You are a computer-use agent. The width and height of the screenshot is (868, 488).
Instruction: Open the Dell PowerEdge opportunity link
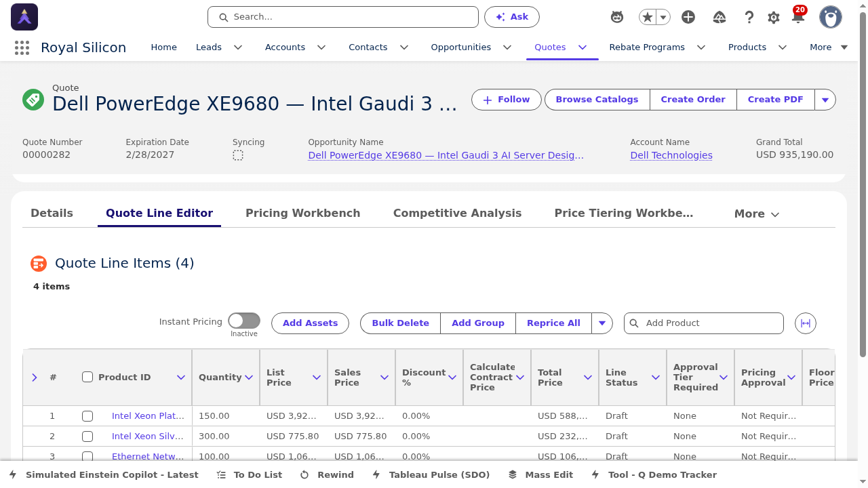pyautogui.click(x=446, y=155)
